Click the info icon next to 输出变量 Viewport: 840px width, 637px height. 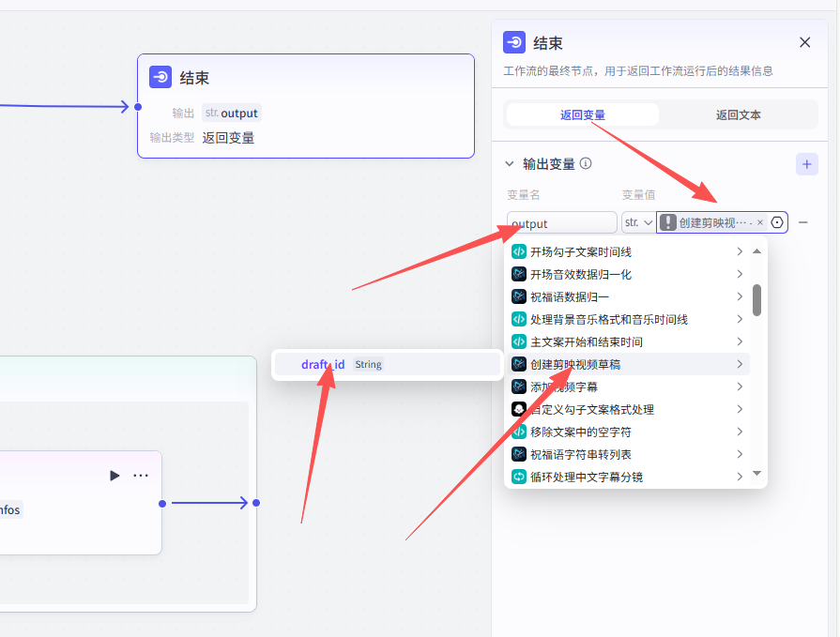click(586, 163)
